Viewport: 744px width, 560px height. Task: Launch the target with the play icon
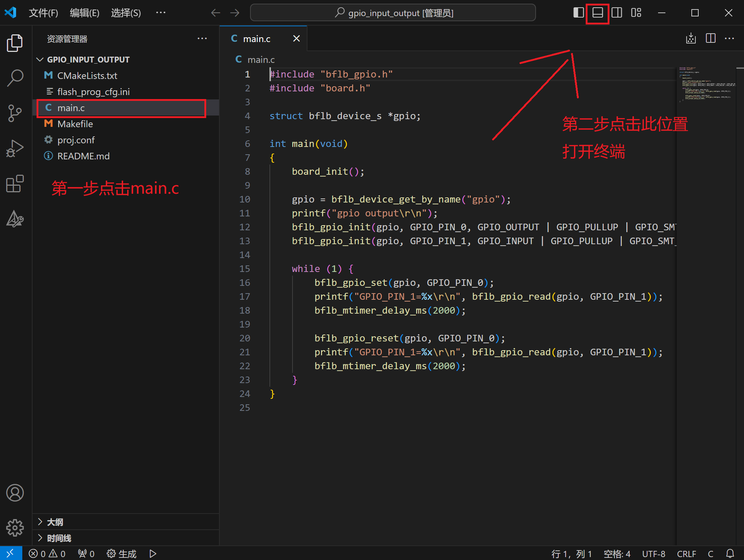(153, 554)
